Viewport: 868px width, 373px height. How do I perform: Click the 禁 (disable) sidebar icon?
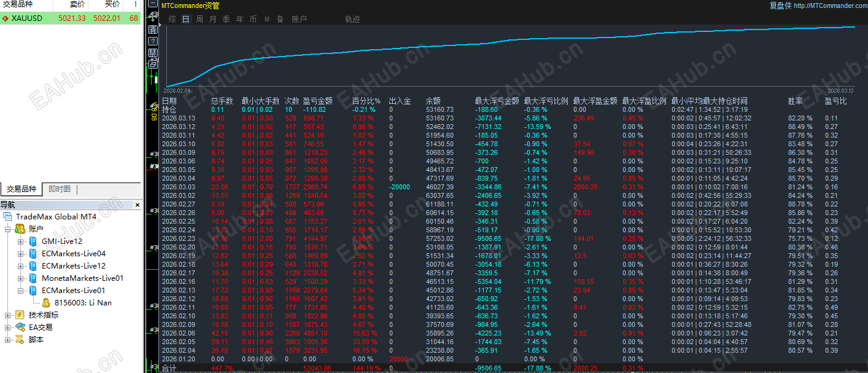[x=153, y=53]
